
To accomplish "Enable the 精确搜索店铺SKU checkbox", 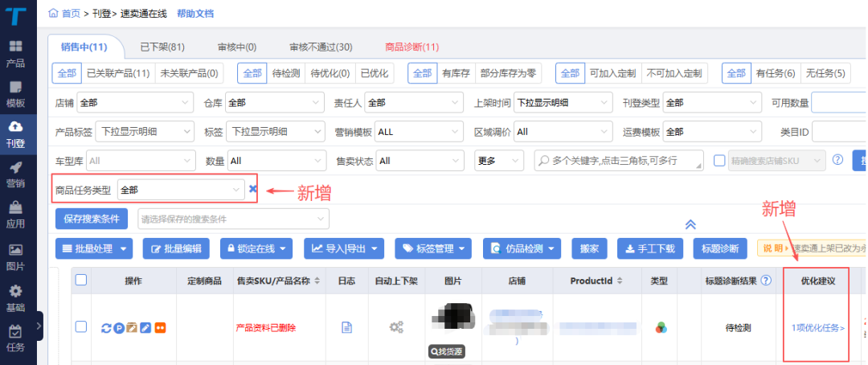I will point(719,160).
